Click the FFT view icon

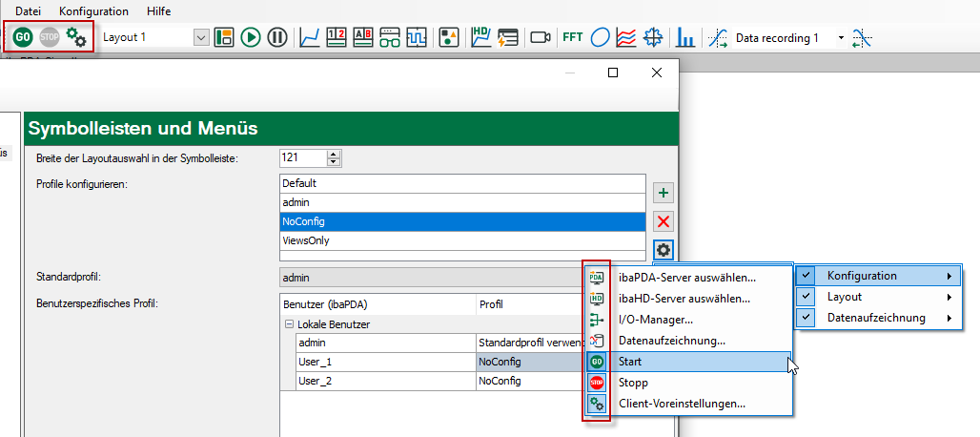click(x=572, y=38)
